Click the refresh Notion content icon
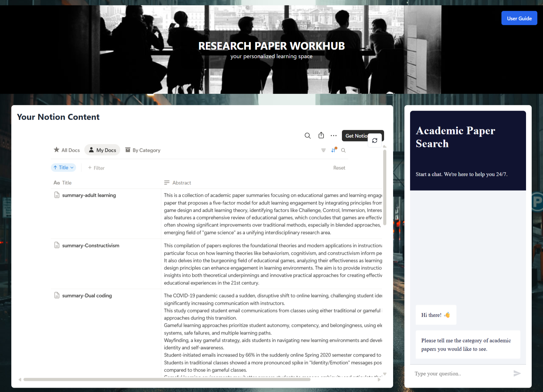543x392 pixels. pos(375,141)
